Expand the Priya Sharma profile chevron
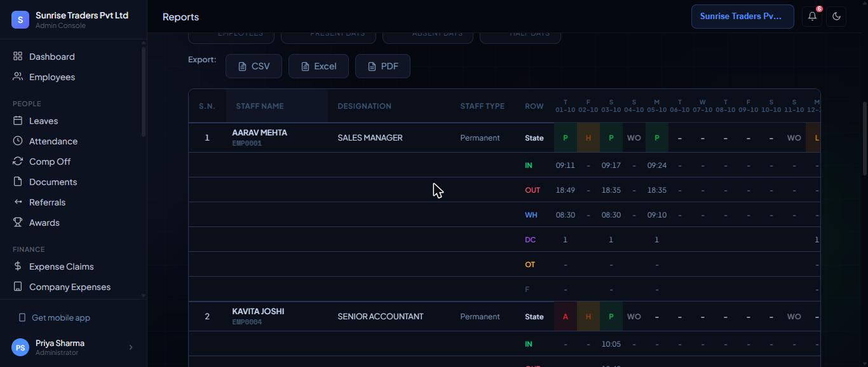The height and width of the screenshot is (367, 868). pos(131,347)
